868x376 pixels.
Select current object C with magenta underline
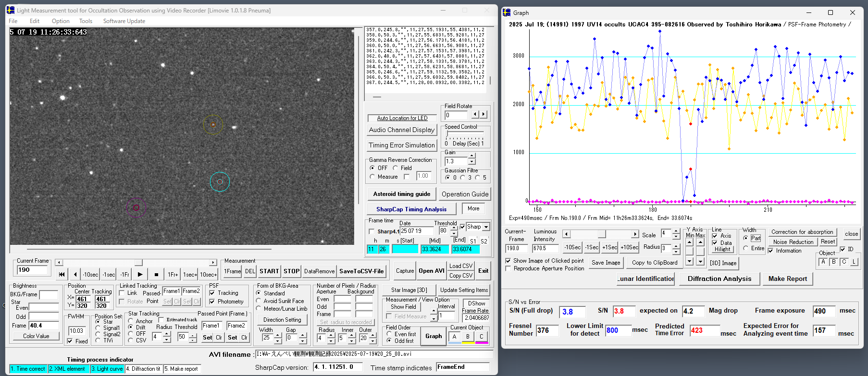481,337
